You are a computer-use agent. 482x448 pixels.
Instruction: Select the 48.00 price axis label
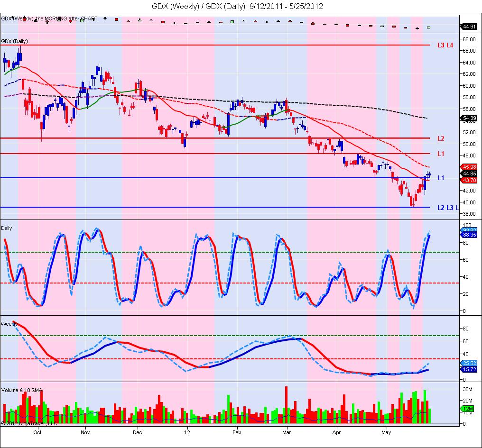[x=469, y=155]
